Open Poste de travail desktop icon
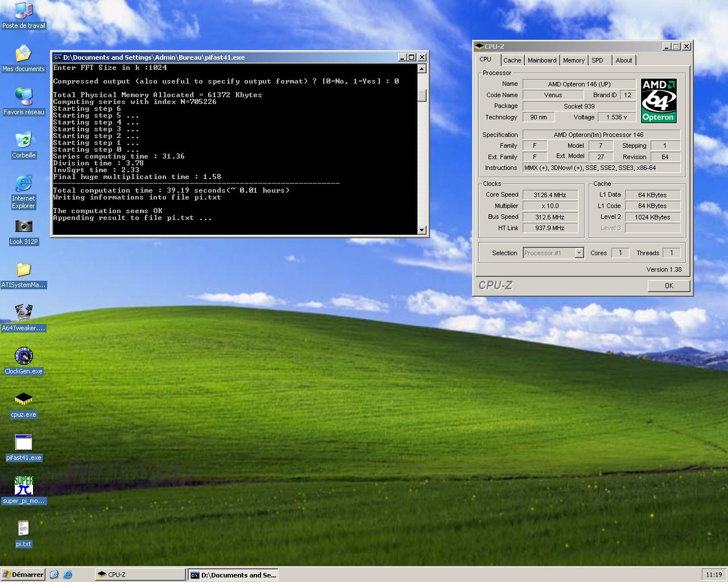This screenshot has width=728, height=582. (23, 15)
